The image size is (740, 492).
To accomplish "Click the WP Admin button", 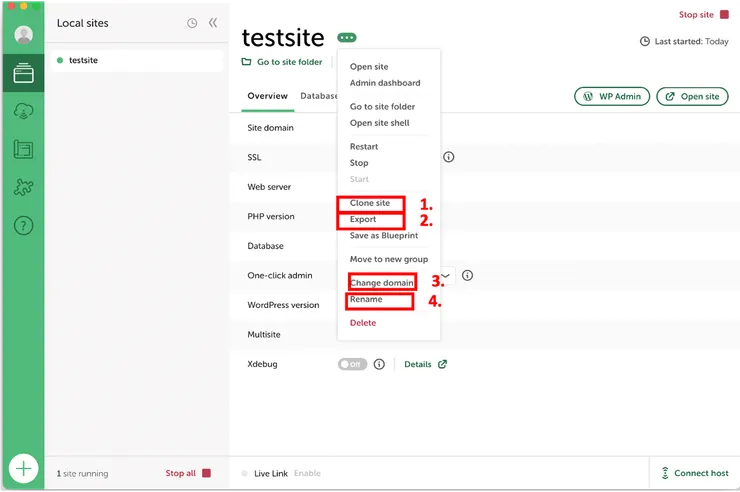I will click(x=612, y=96).
